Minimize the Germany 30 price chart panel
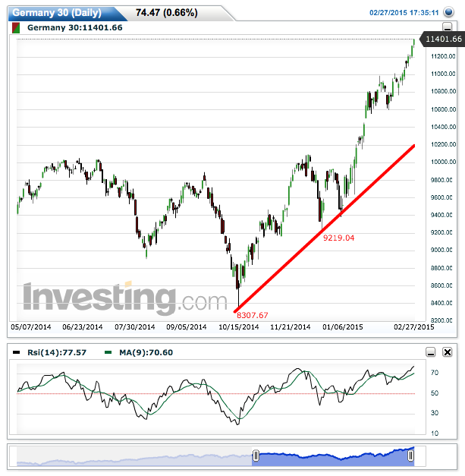 tap(448, 27)
